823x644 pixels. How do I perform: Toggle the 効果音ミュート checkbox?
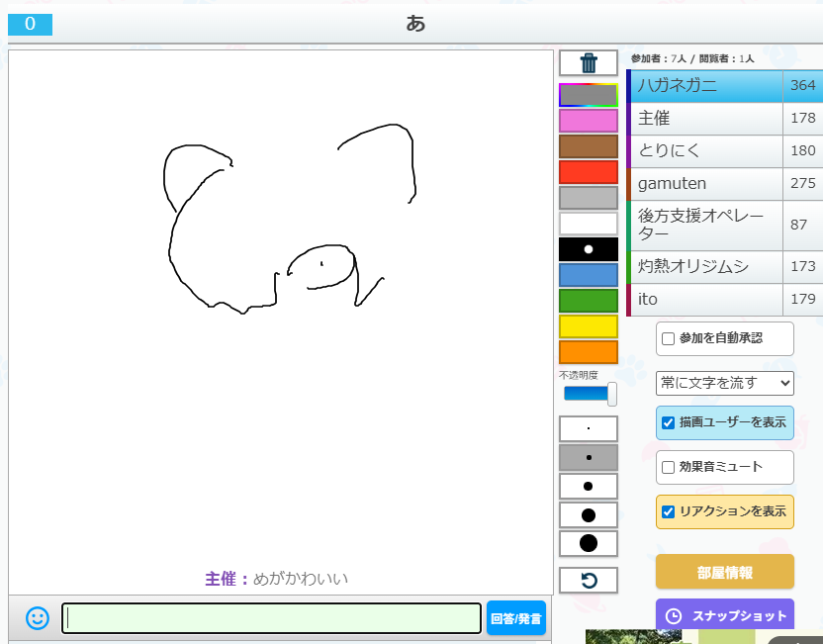tap(669, 467)
